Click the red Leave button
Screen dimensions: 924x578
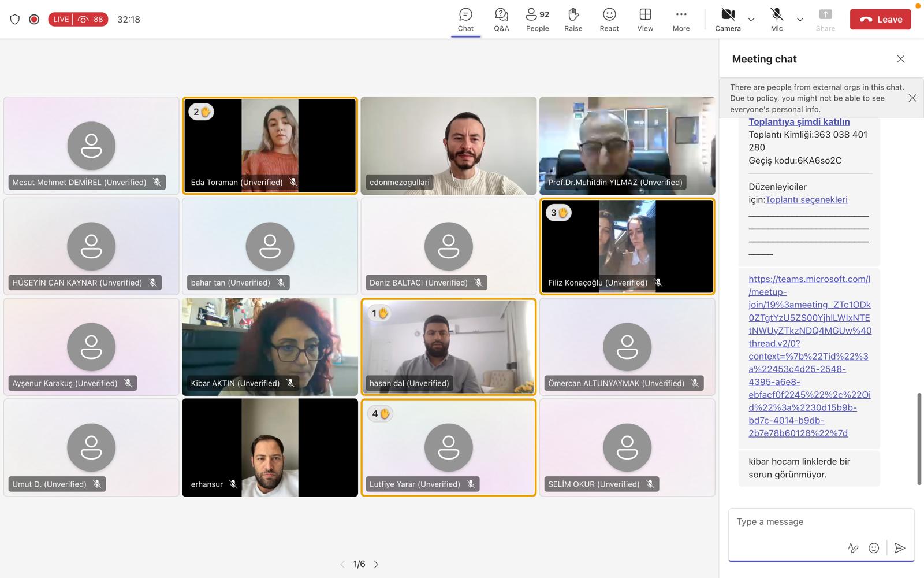880,20
